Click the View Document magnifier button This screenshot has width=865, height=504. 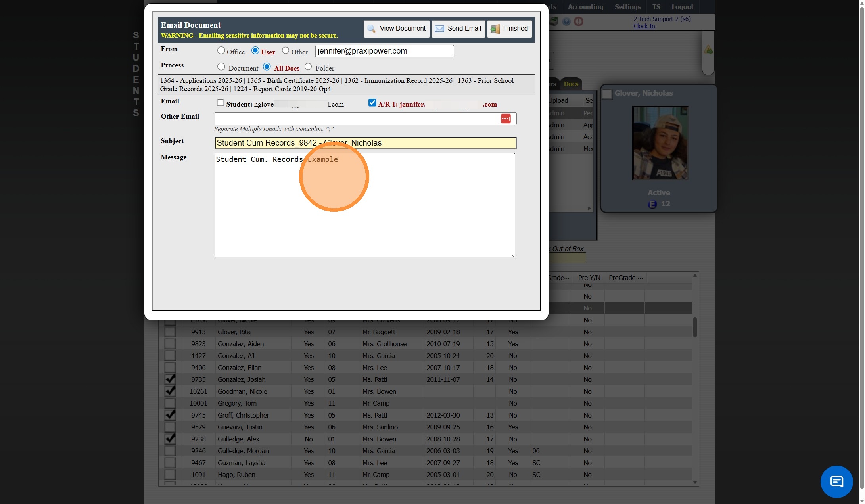coord(396,29)
